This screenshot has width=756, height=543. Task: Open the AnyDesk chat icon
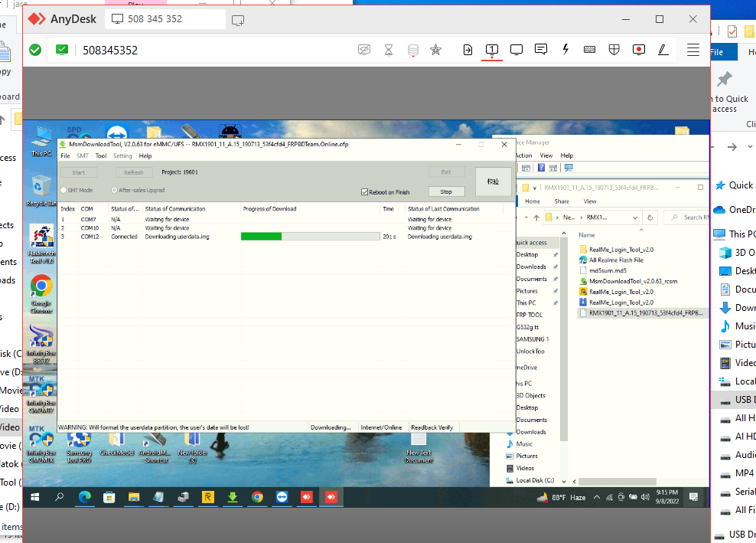540,50
